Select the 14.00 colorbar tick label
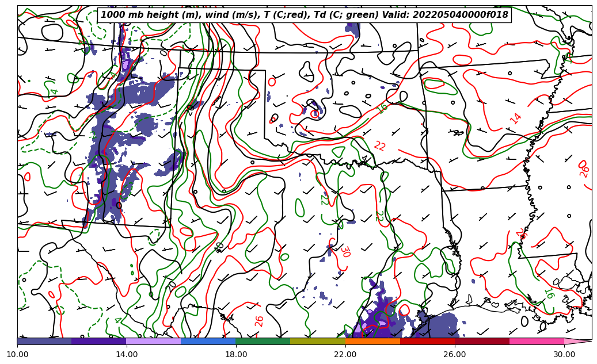The image size is (597, 364). tap(127, 354)
